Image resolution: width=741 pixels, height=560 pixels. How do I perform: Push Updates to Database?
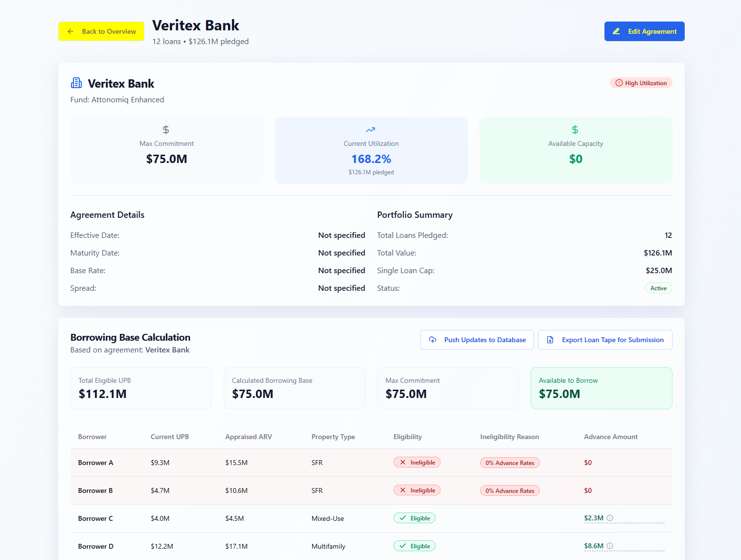click(477, 340)
